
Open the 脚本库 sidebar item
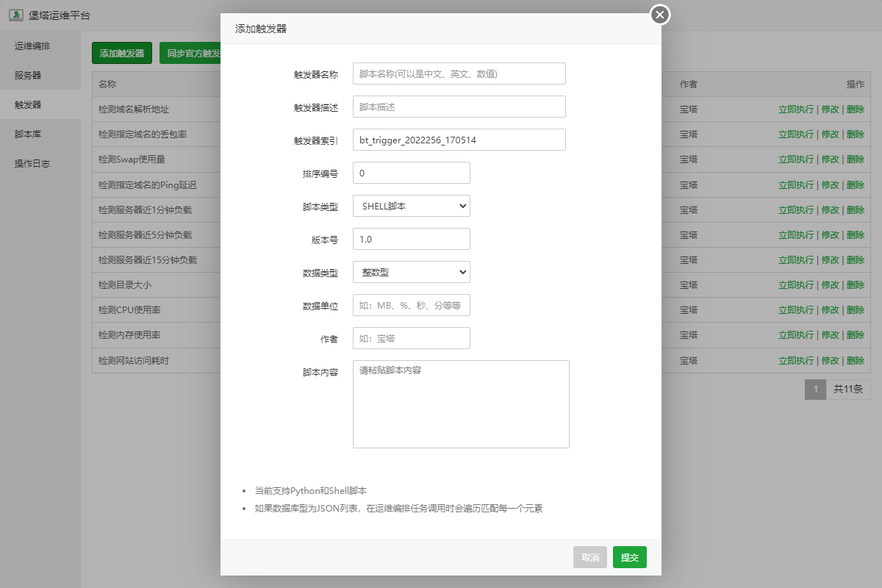(x=28, y=135)
